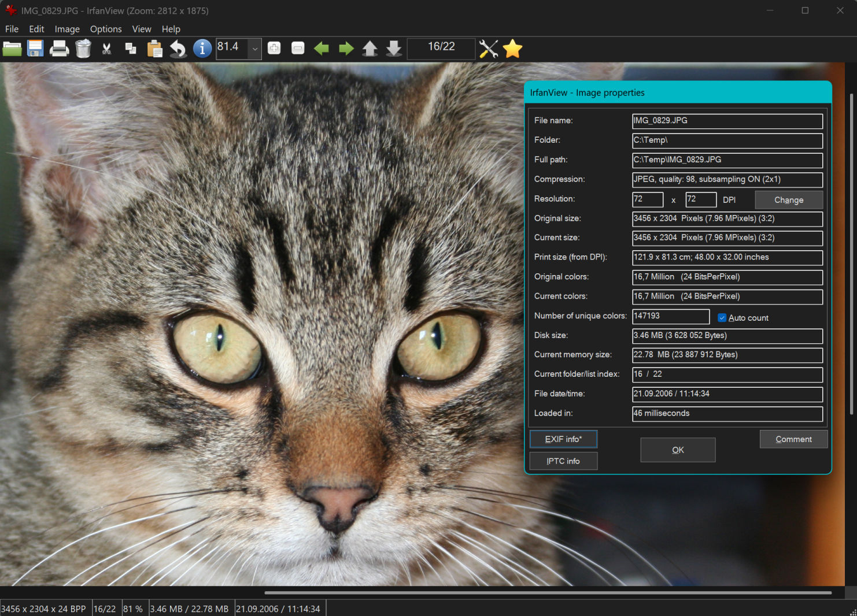Uncheck the Auto count checkbox
Image resolution: width=857 pixels, height=616 pixels.
click(722, 318)
